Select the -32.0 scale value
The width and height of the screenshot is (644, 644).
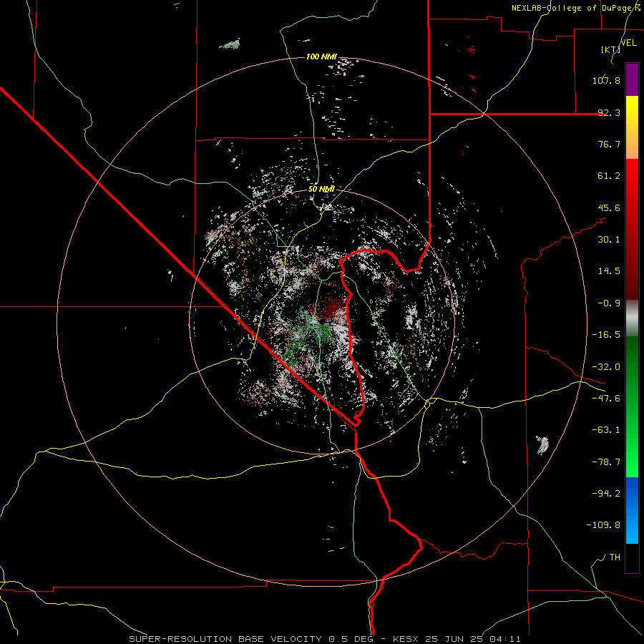click(606, 367)
